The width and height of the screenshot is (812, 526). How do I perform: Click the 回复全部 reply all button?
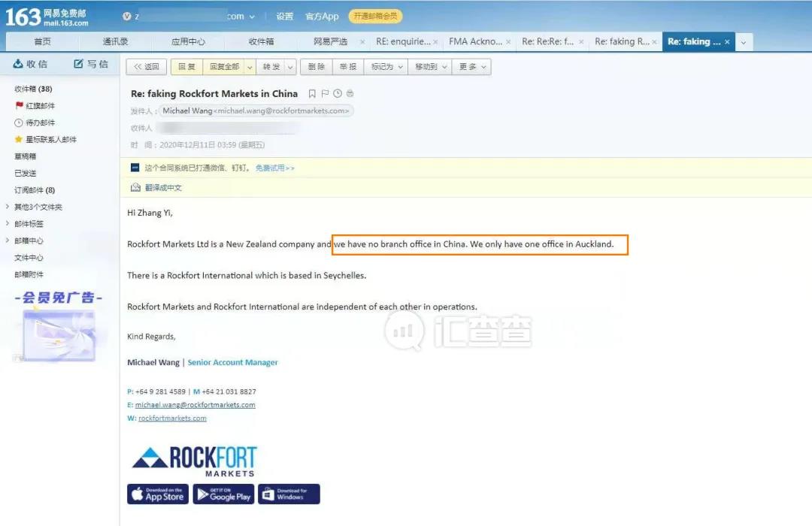[224, 67]
